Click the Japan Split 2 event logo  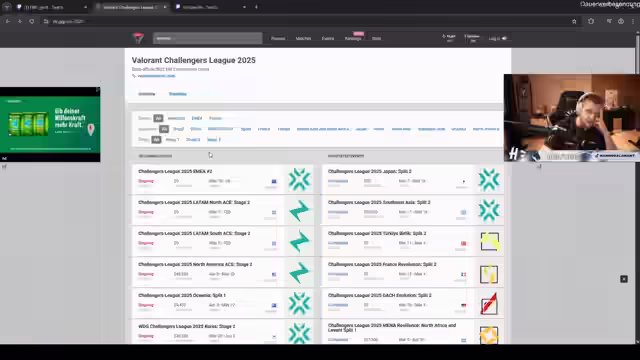pos(489,179)
